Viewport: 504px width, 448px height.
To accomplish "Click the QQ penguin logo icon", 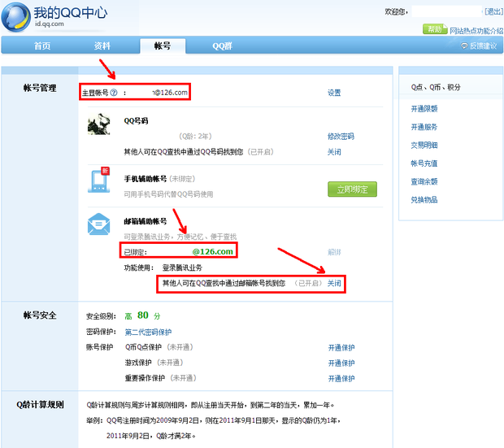I will [x=17, y=17].
